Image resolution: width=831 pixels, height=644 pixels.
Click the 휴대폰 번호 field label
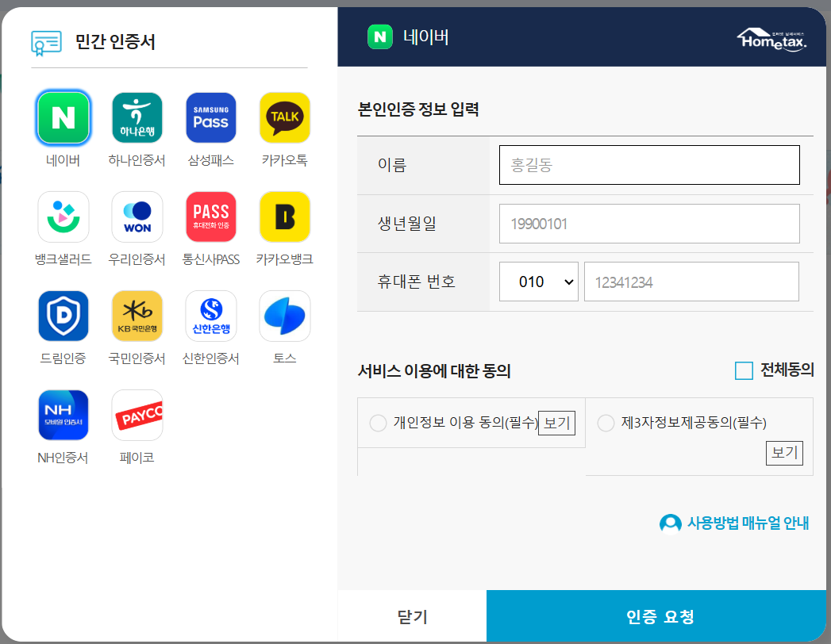click(x=417, y=282)
